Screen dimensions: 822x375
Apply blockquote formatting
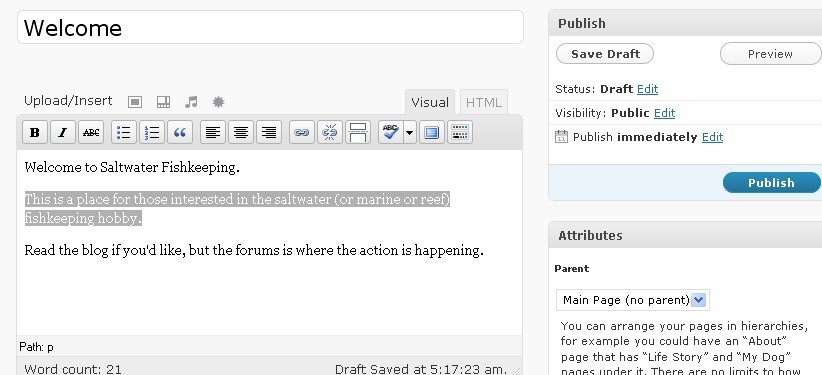[180, 132]
